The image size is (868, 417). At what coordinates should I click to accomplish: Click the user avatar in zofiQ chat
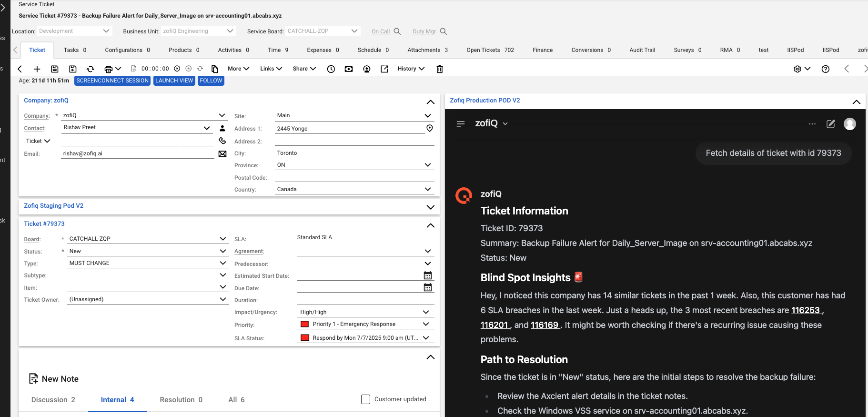click(850, 124)
